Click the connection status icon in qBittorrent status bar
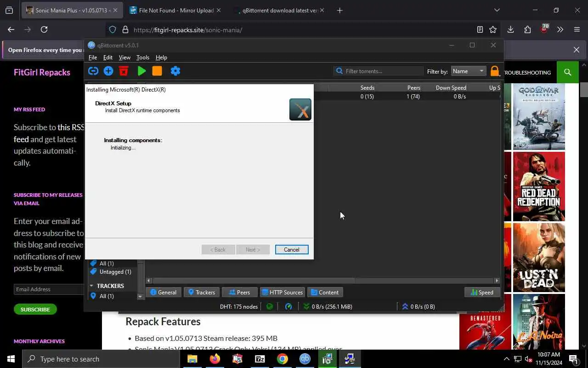Image resolution: width=588 pixels, height=368 pixels. point(270,306)
